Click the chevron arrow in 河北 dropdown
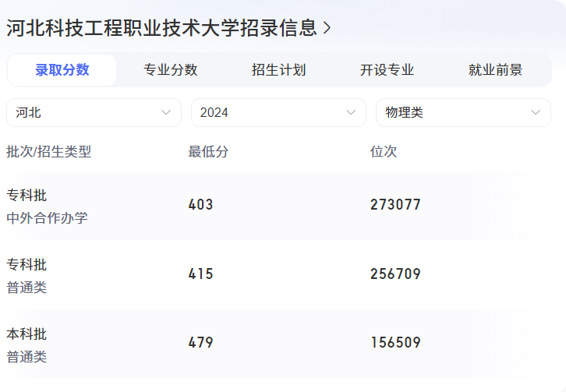This screenshot has width=566, height=392. coord(166,113)
